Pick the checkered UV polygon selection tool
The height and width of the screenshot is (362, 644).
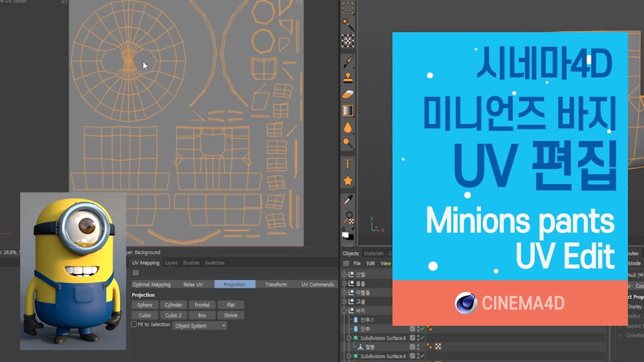coord(348,41)
